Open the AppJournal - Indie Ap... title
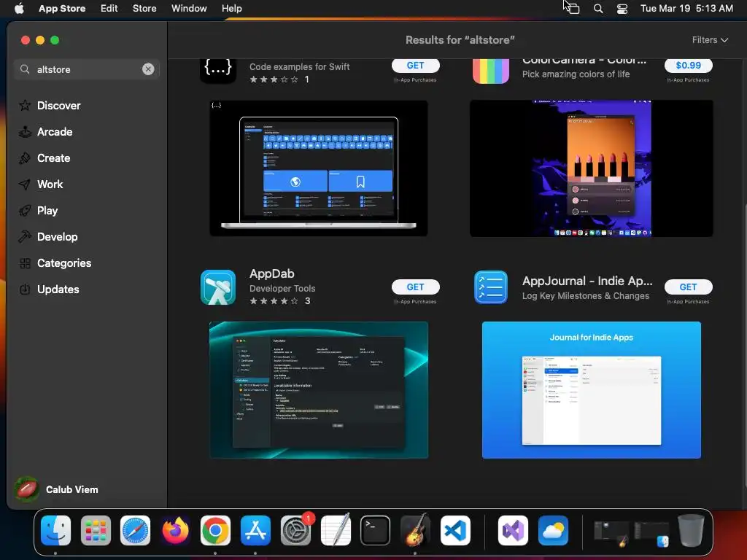Viewport: 747px width, 560px height. pyautogui.click(x=587, y=281)
